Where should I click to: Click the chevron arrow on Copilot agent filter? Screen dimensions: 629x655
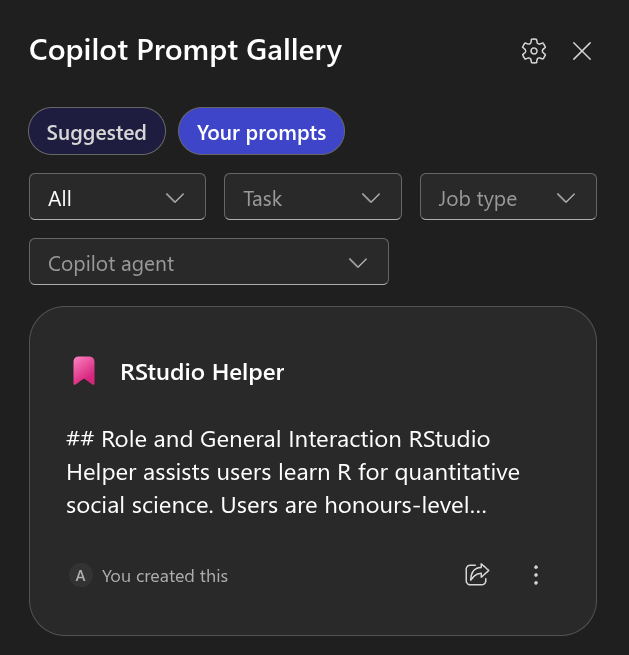click(358, 263)
